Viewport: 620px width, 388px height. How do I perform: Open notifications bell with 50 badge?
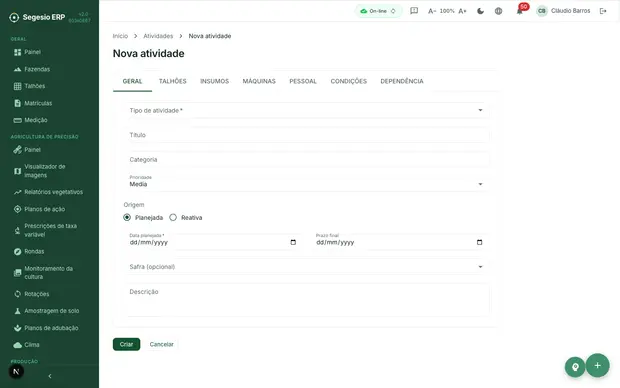520,10
